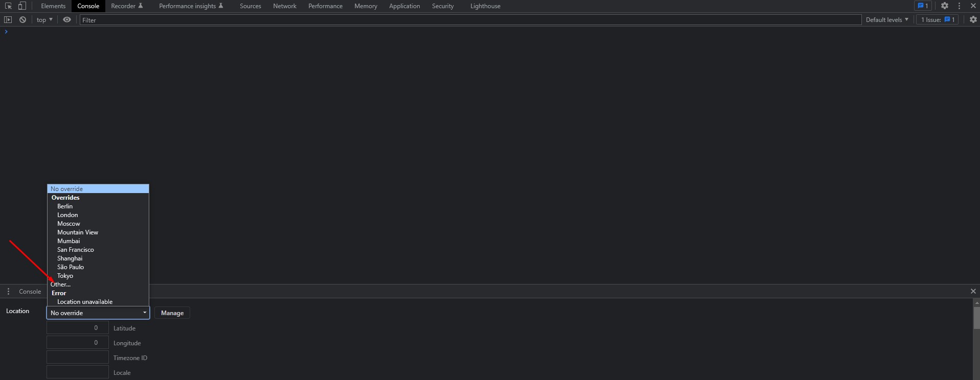Click the console prompt chevron
This screenshot has width=980, height=380.
6,32
